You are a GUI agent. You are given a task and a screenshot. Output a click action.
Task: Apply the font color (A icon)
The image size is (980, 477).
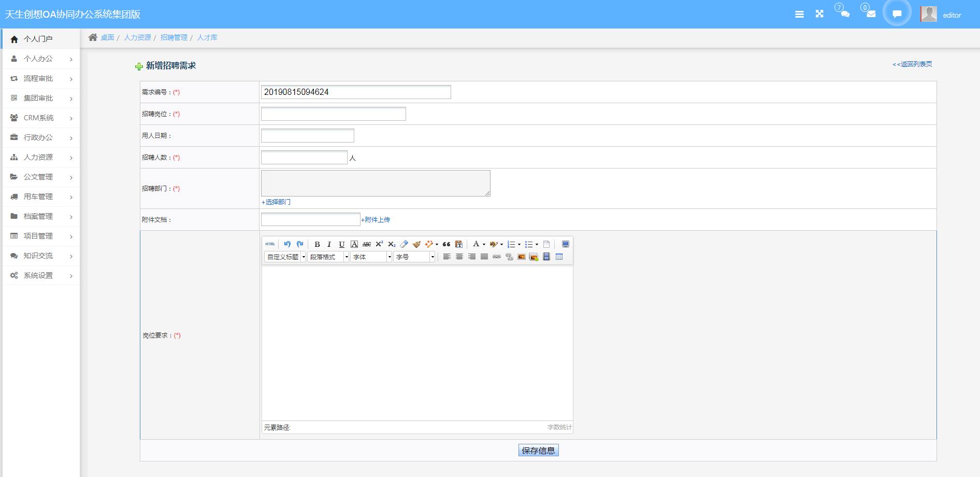click(476, 244)
